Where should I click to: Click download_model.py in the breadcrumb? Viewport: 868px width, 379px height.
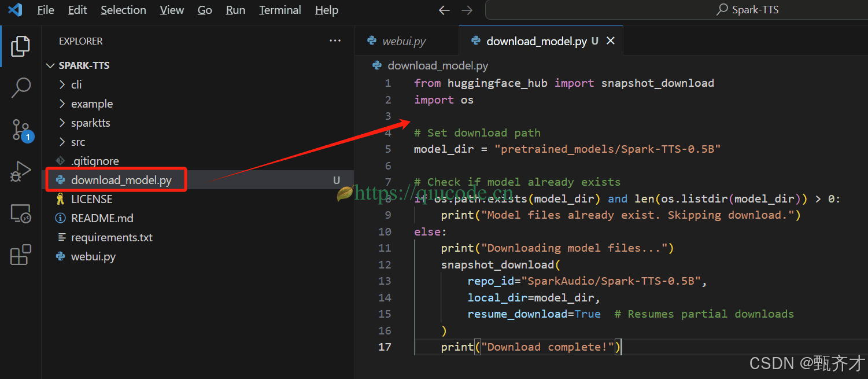438,65
